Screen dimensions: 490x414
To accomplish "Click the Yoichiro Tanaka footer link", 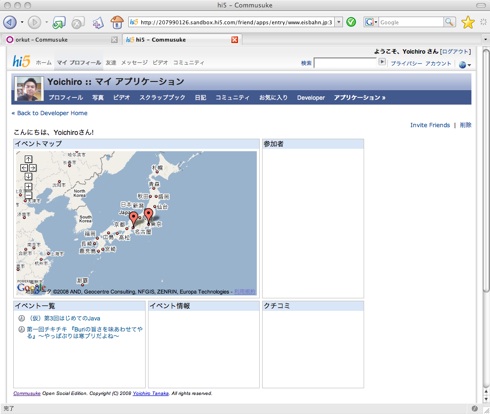I will pyautogui.click(x=151, y=393).
